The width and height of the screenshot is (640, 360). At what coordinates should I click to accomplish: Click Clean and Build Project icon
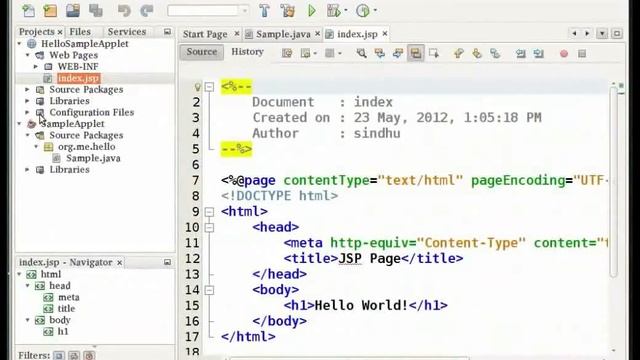[287, 11]
